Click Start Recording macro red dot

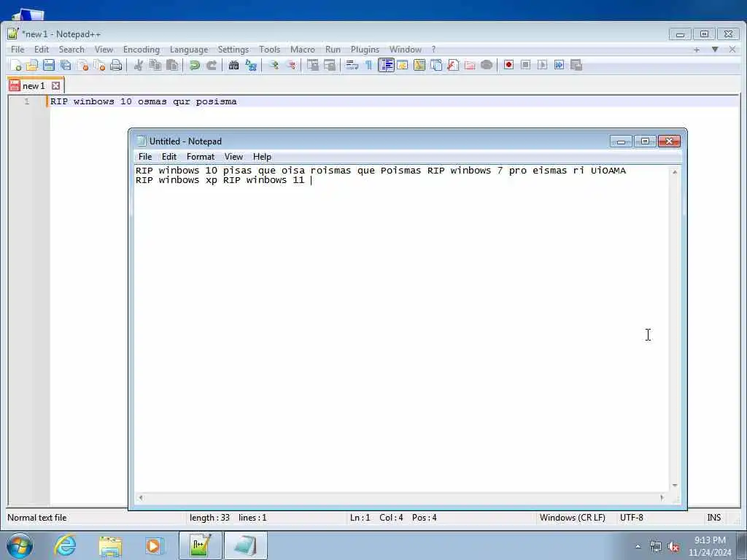508,65
